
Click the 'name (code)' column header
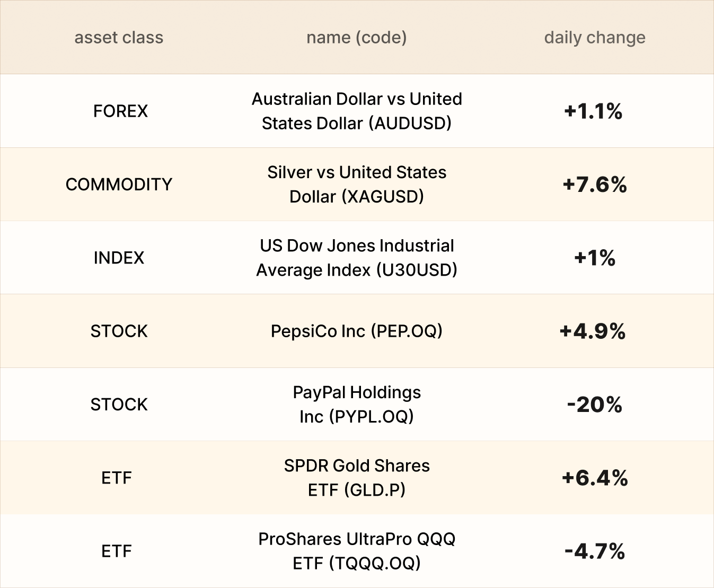click(356, 38)
